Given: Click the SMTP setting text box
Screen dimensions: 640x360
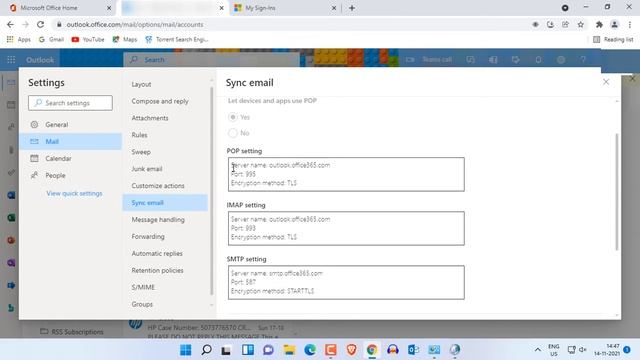Looking at the screenshot, I should click(x=346, y=282).
